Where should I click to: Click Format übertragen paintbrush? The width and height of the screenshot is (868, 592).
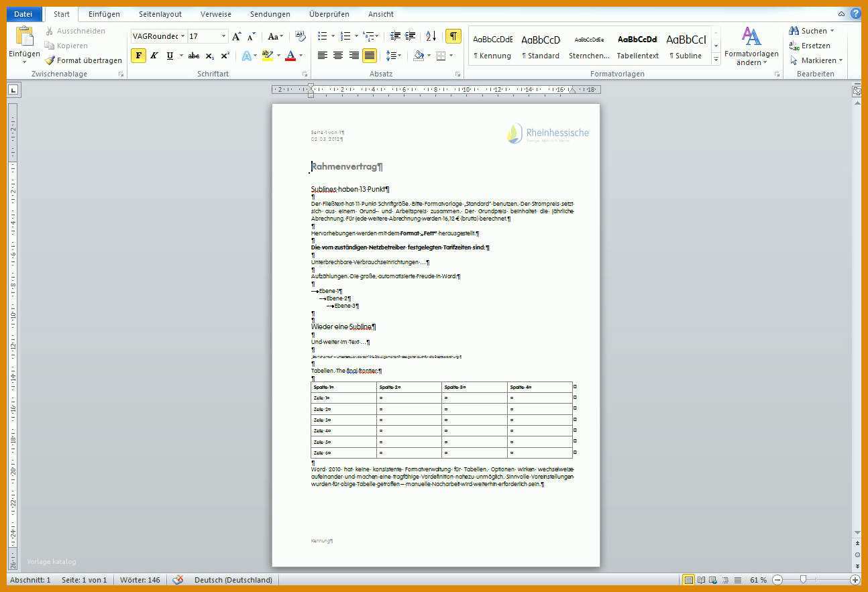pos(50,60)
